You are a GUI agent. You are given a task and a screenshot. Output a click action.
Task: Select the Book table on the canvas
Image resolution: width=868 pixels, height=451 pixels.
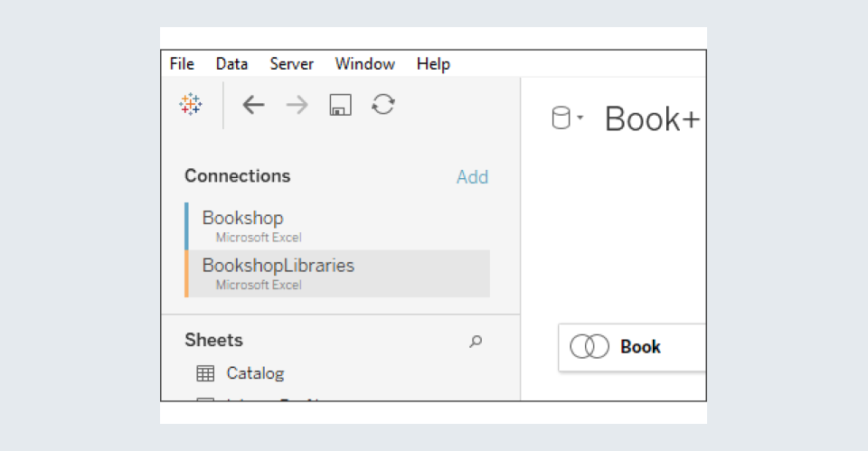coord(632,348)
